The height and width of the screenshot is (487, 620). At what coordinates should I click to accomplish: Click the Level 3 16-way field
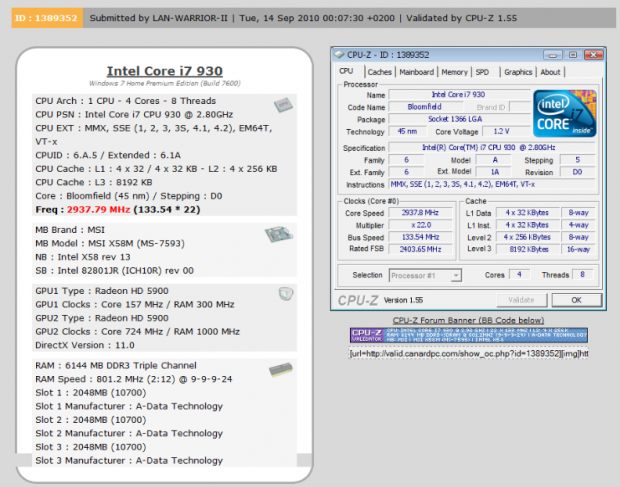[x=578, y=249]
